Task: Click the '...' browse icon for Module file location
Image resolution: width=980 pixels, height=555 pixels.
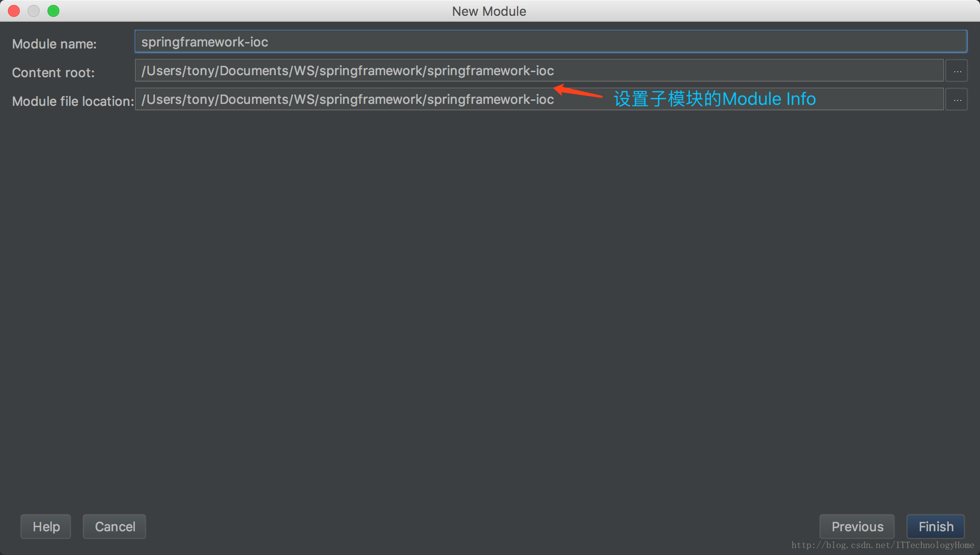Action: click(956, 100)
